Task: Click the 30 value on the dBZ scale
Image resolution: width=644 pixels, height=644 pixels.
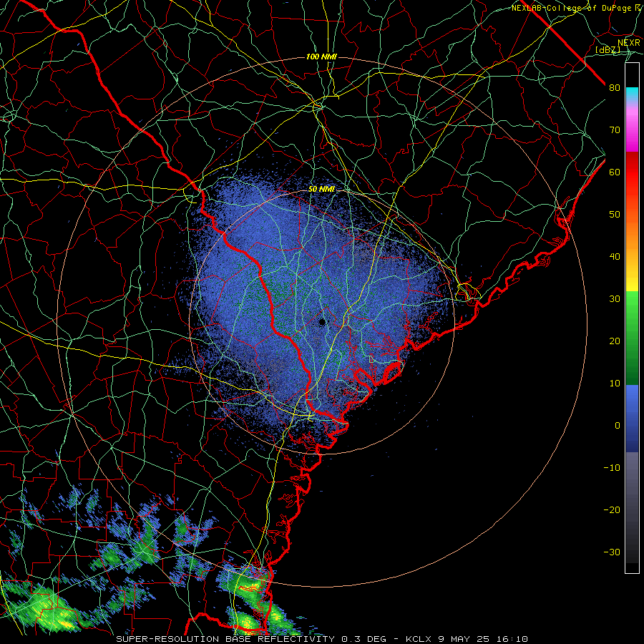Action: 615,299
